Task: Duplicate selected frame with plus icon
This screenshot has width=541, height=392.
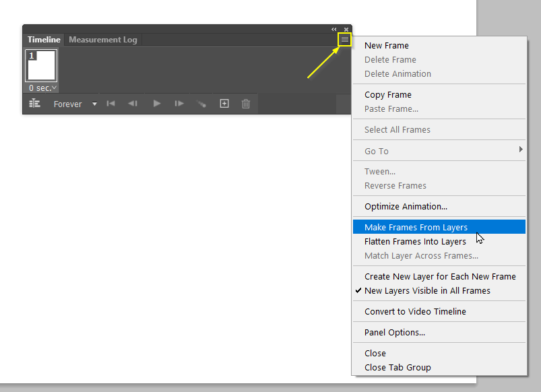Action: coord(224,103)
